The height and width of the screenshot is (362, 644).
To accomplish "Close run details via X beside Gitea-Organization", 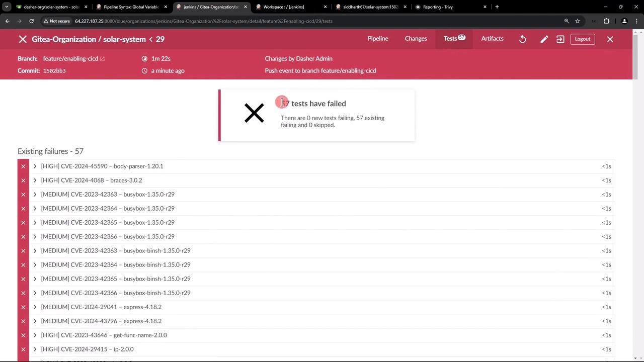I will coord(23,39).
